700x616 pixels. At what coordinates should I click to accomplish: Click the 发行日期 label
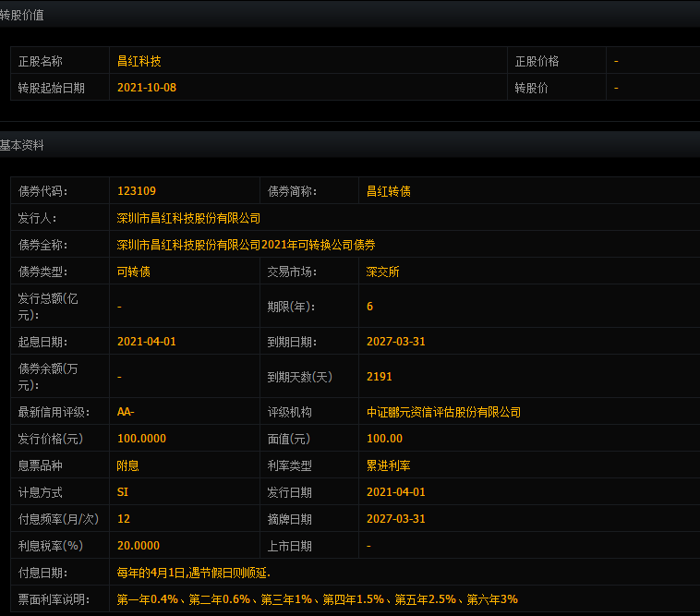click(x=289, y=492)
